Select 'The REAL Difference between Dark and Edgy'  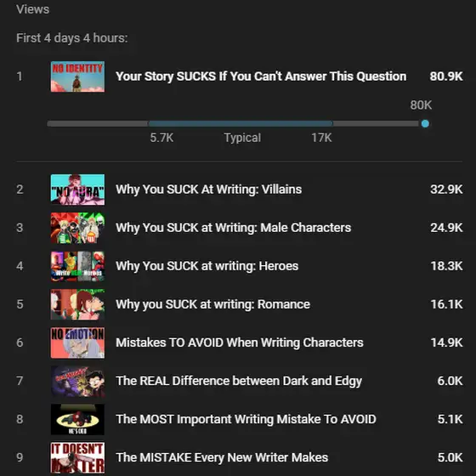[239, 381]
